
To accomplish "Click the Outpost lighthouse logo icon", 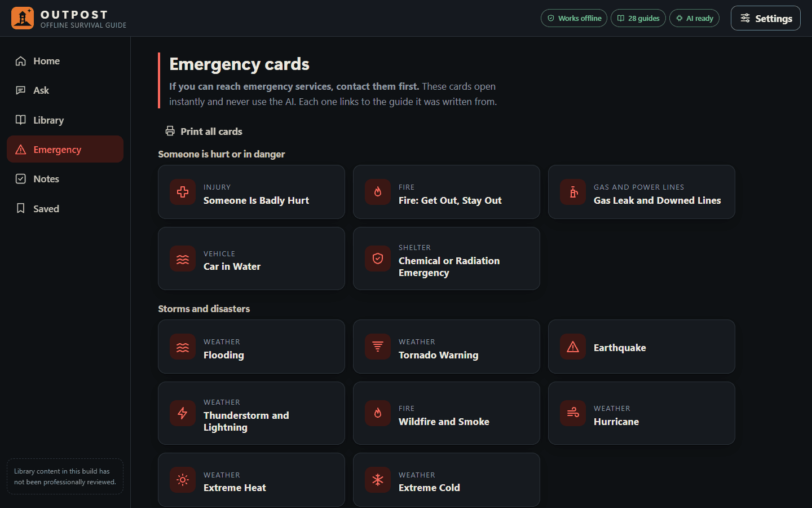I will pos(23,18).
